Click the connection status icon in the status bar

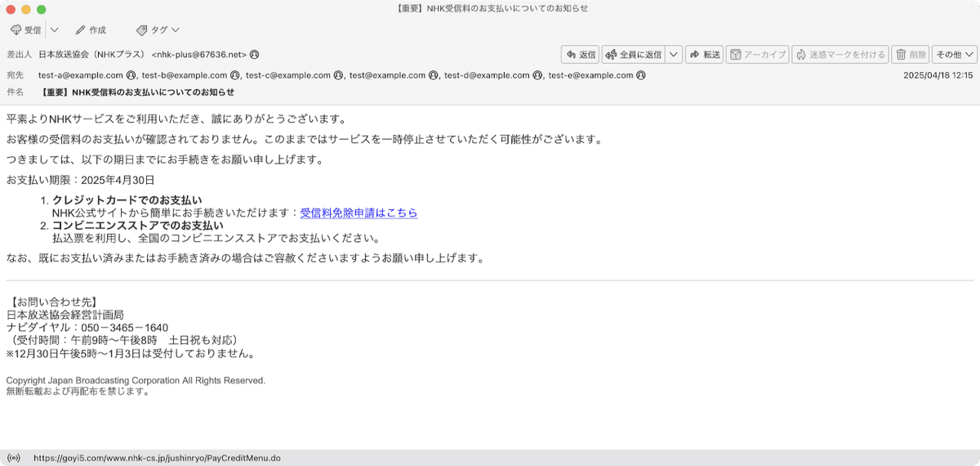[x=13, y=459]
